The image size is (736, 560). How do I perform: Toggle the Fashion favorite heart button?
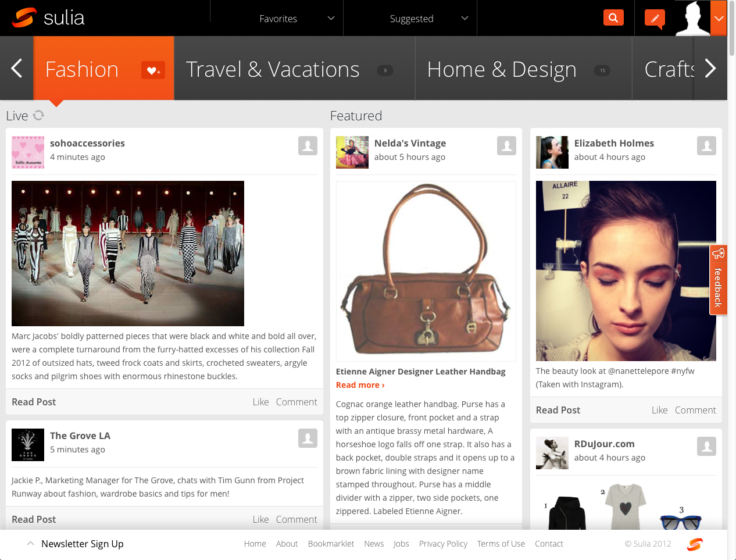tap(153, 70)
